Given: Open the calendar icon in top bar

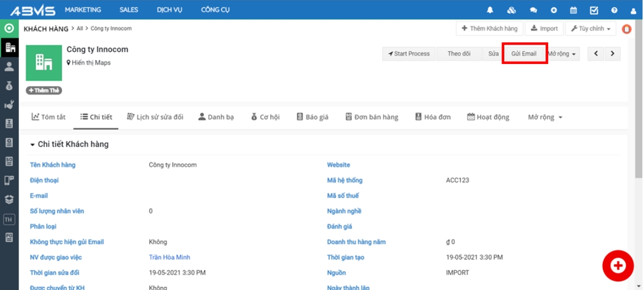Looking at the screenshot, I should point(573,10).
